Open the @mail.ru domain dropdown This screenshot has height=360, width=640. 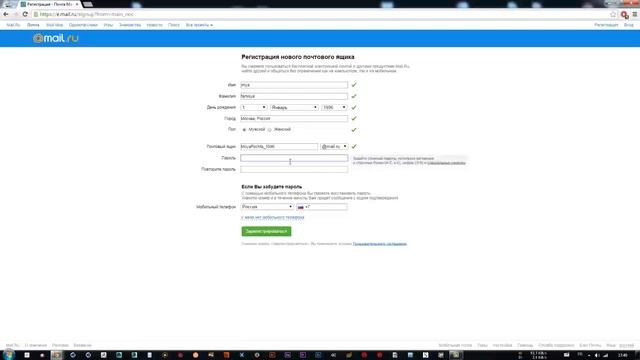point(334,147)
